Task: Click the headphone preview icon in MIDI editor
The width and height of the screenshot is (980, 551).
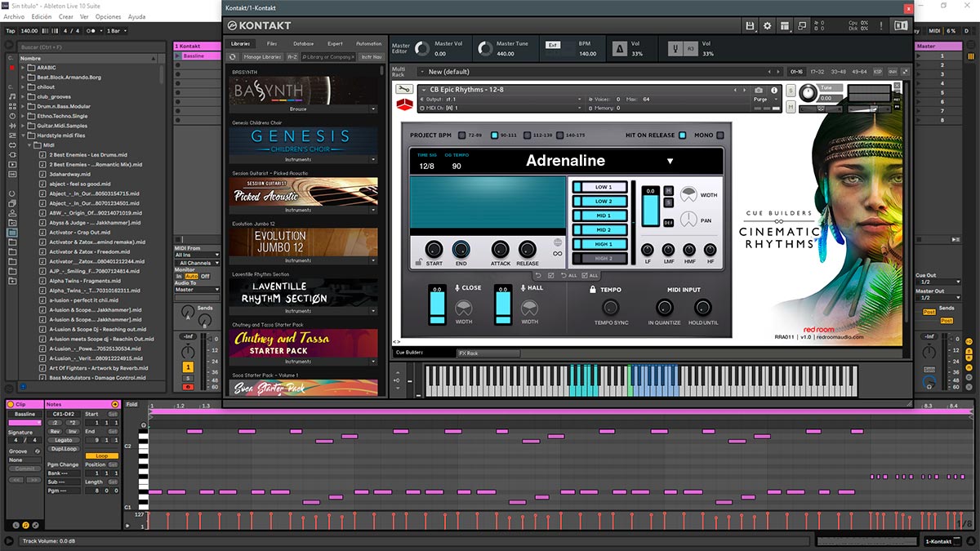Action: pyautogui.click(x=144, y=425)
